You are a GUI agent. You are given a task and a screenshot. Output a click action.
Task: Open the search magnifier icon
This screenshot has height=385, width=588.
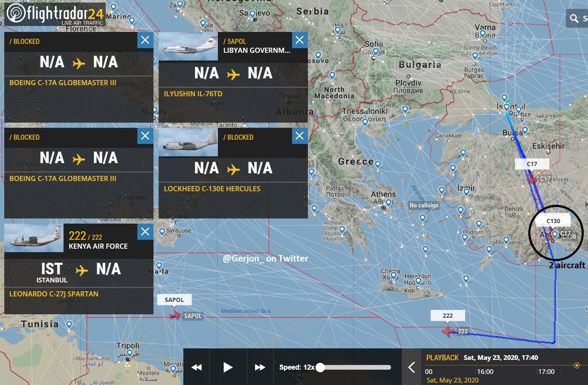coord(574,18)
